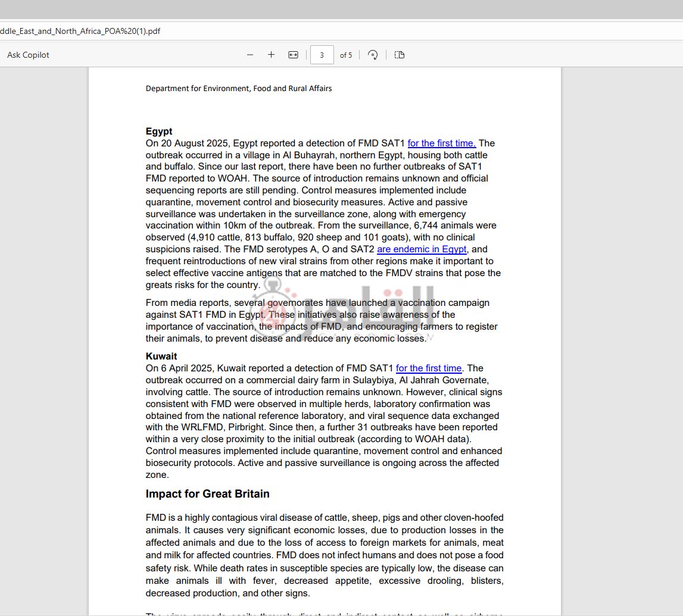Click the "Kuwait" section heading
The width and height of the screenshot is (683, 616).
click(161, 356)
